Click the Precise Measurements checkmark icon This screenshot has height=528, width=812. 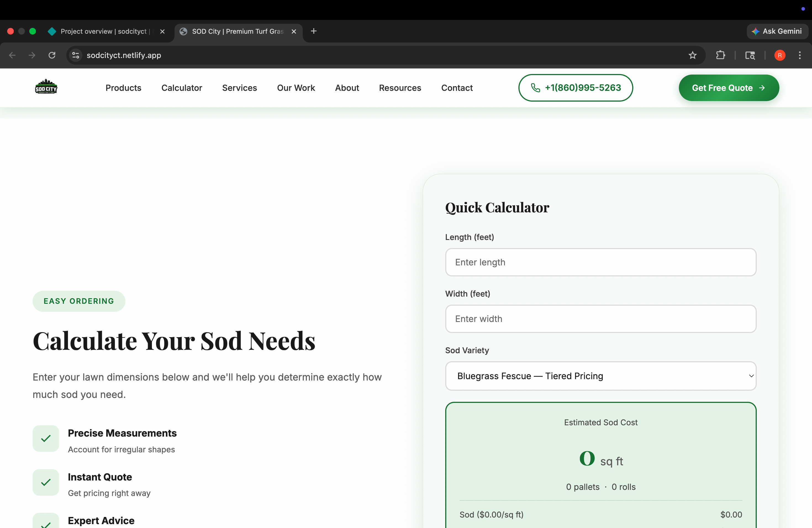[x=46, y=438]
